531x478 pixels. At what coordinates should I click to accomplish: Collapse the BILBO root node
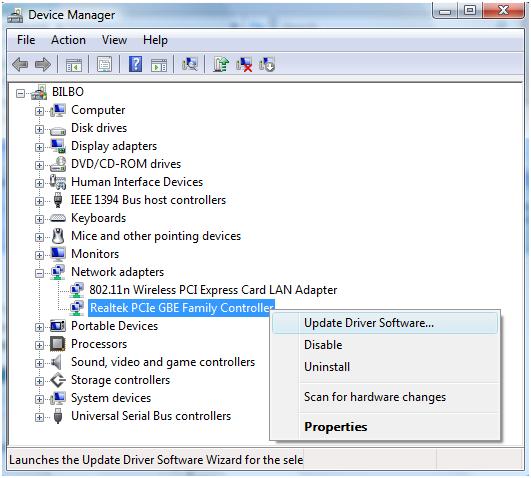point(20,93)
